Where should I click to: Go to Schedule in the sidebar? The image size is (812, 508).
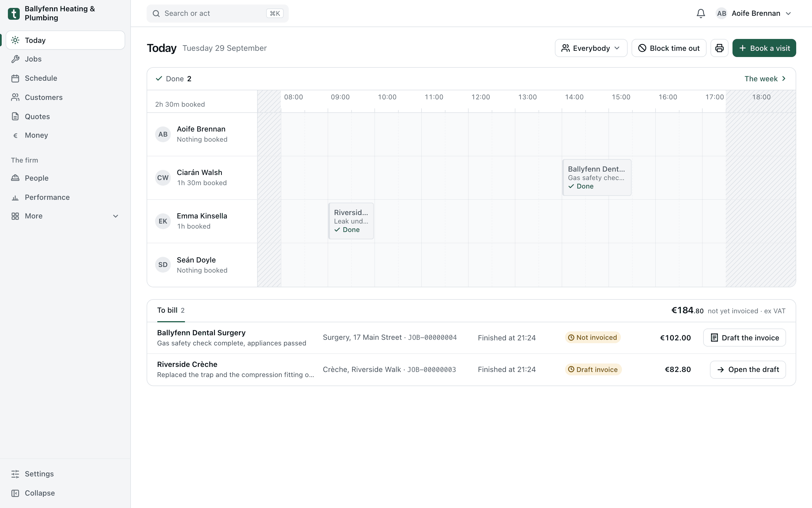(x=65, y=78)
